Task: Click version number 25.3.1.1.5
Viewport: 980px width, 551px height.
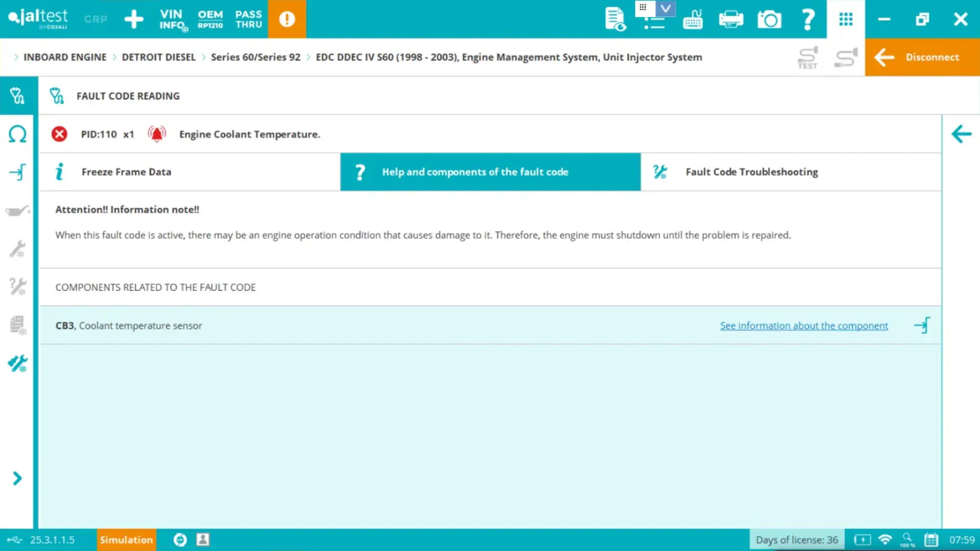Action: [52, 540]
